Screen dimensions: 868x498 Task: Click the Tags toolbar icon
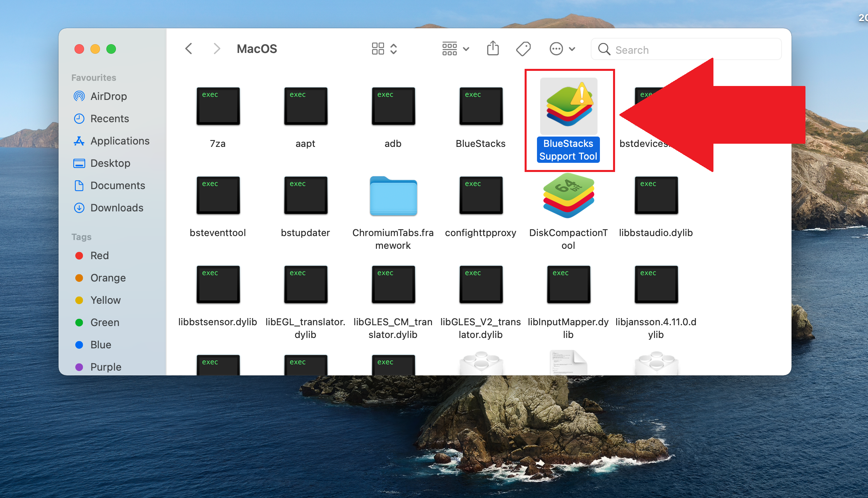(x=523, y=49)
